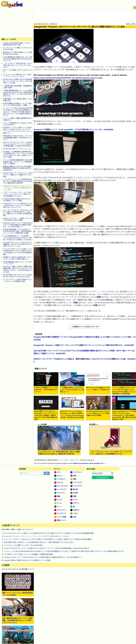The width and height of the screenshot is (136, 644).
Task: Click the キーワード search input field
Action: coord(31,473)
